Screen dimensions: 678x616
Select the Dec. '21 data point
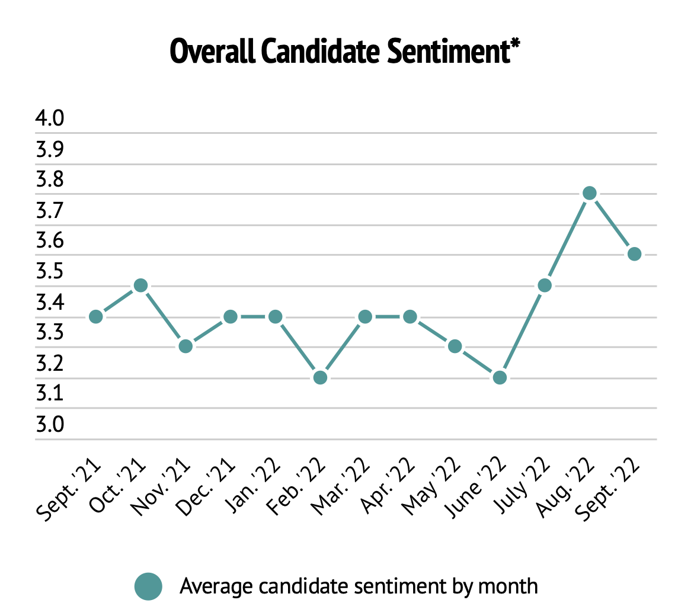pos(231,316)
